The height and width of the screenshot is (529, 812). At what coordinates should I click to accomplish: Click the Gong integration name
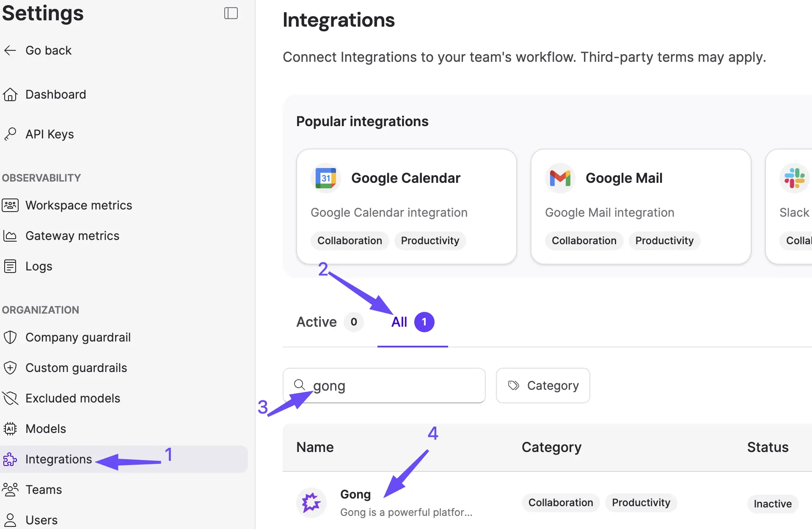(355, 494)
